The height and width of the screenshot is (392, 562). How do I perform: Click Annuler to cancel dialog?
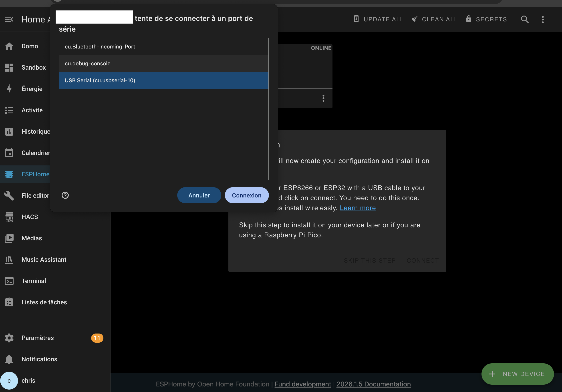click(x=199, y=195)
